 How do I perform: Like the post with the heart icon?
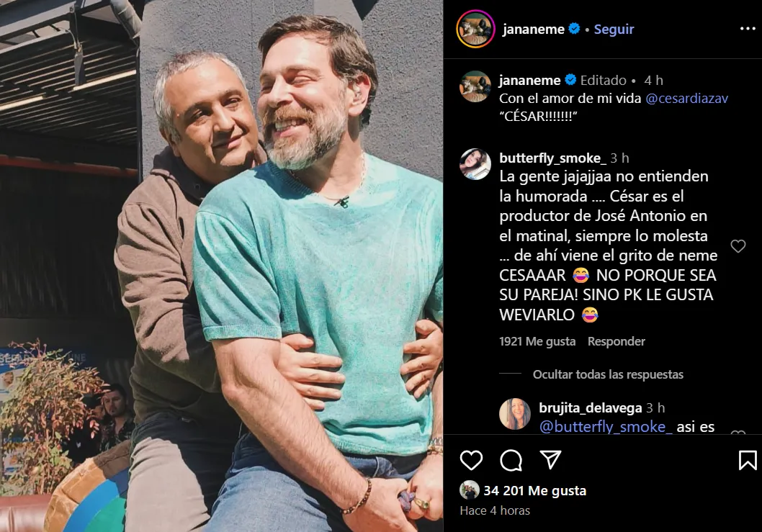[471, 459]
